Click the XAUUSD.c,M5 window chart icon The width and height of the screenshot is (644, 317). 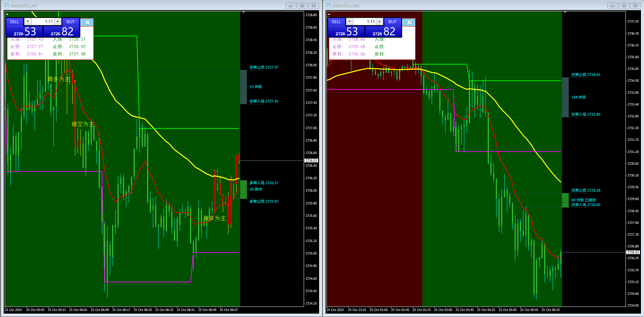point(329,6)
